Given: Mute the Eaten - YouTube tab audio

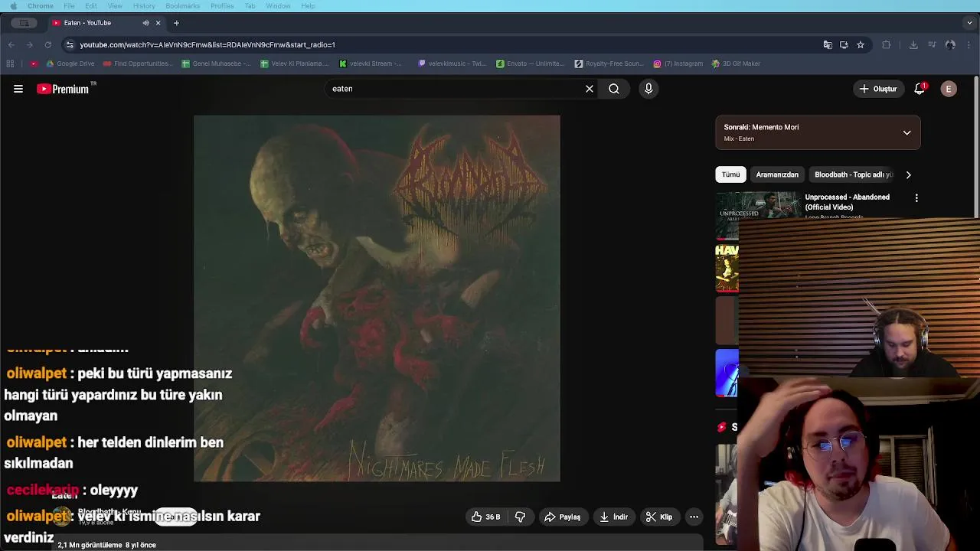Looking at the screenshot, I should tap(145, 23).
